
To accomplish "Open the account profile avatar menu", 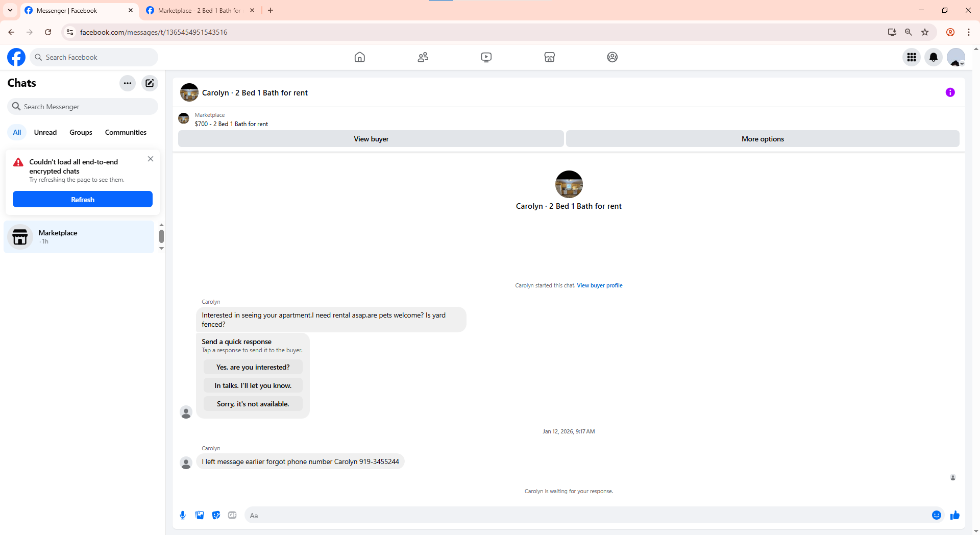I will [956, 57].
